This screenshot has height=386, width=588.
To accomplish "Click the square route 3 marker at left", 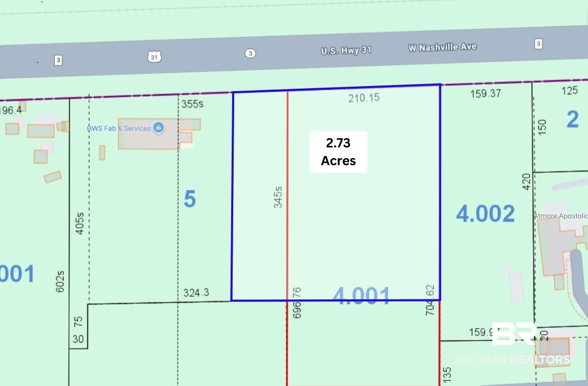I will [58, 60].
